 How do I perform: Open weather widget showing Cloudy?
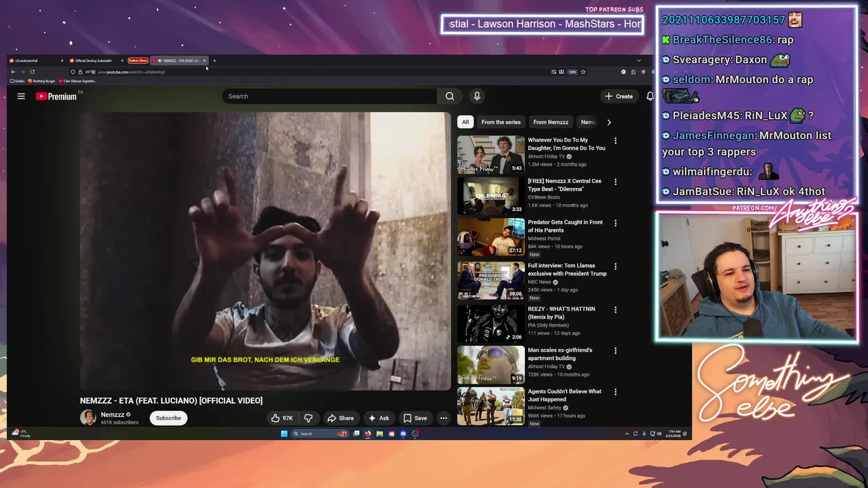point(22,433)
